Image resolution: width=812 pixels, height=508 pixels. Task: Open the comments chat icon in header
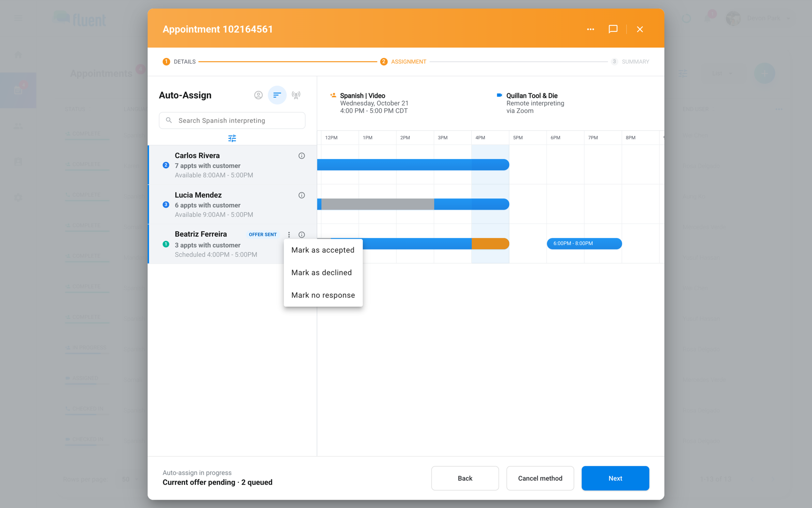click(x=613, y=29)
